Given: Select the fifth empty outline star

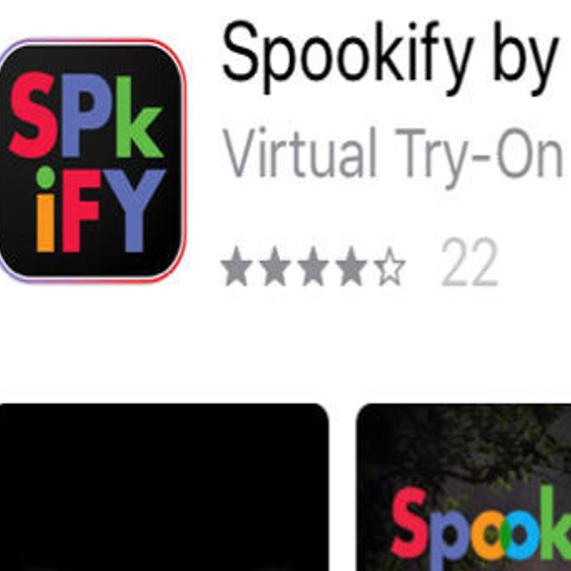Looking at the screenshot, I should tap(389, 266).
